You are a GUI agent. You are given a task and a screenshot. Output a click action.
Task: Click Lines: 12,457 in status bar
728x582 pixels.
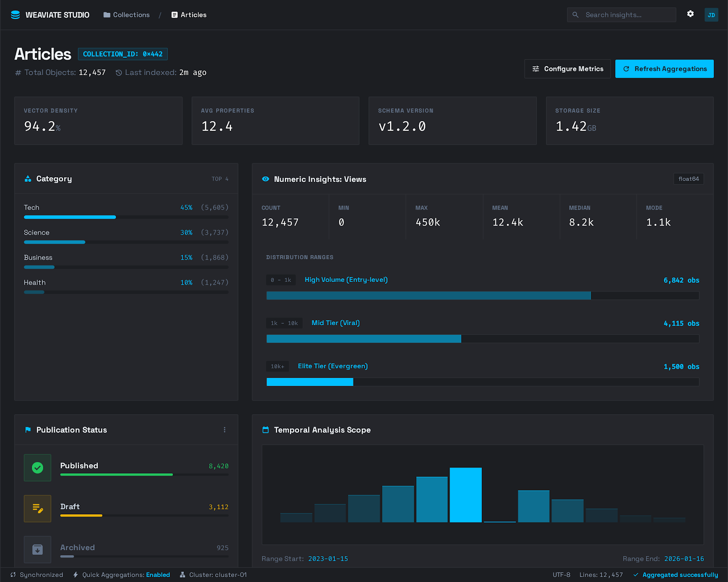[601, 575]
